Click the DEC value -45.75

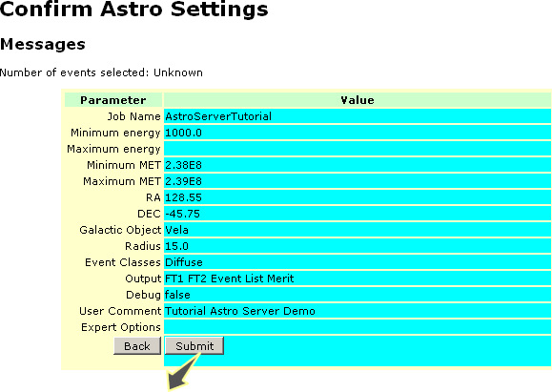click(x=182, y=214)
